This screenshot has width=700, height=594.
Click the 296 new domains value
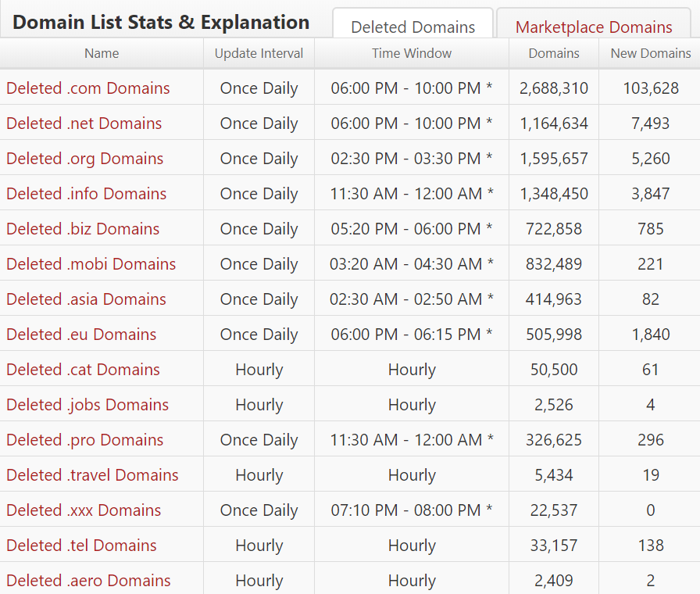(x=651, y=440)
